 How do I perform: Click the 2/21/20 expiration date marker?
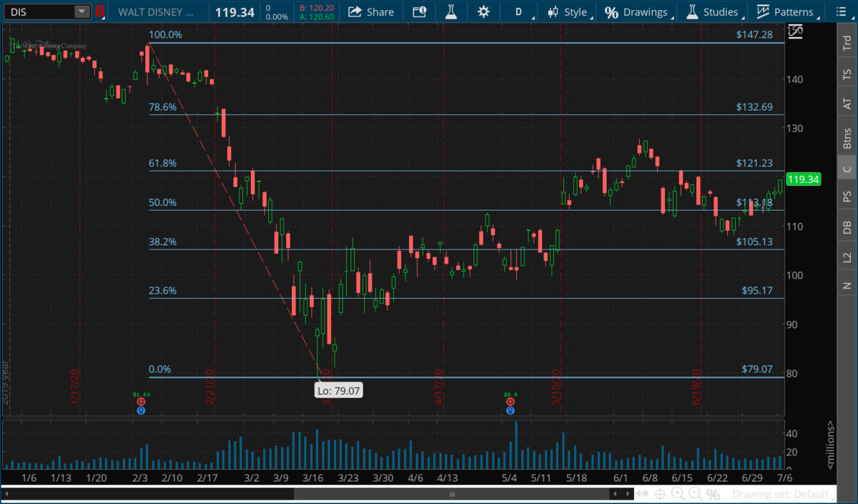(210, 387)
